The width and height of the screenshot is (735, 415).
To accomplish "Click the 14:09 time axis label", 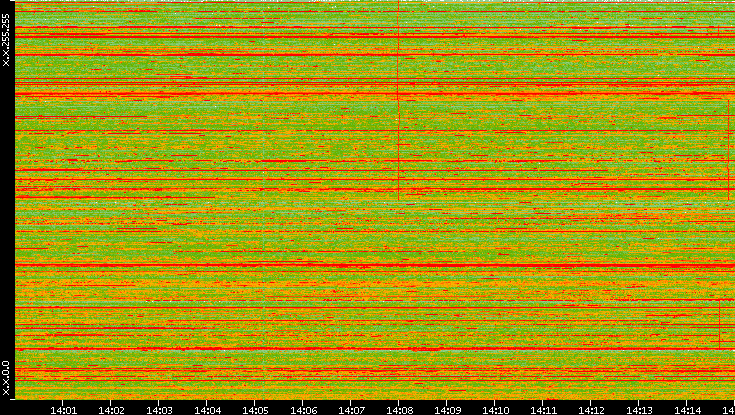I will [x=447, y=410].
